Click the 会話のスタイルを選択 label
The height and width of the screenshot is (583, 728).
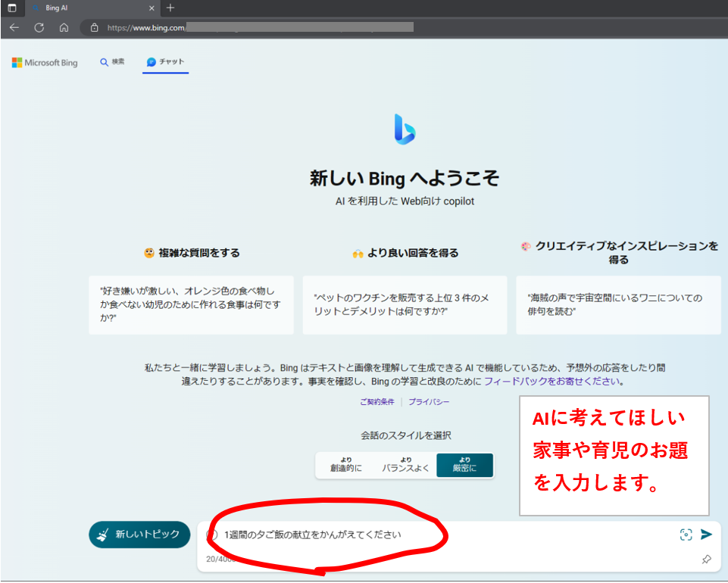tap(406, 435)
